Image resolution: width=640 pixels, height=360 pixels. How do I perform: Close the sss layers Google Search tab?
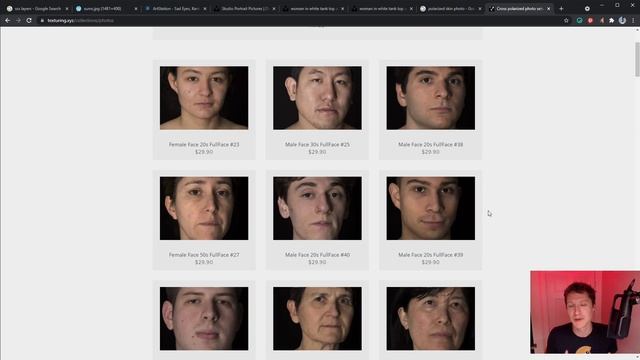click(67, 9)
